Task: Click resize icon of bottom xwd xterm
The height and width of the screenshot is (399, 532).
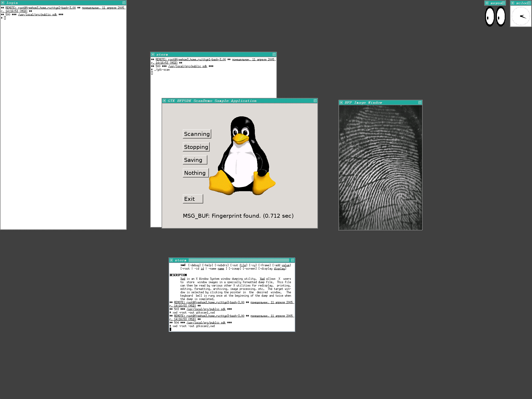Action: 292,260
